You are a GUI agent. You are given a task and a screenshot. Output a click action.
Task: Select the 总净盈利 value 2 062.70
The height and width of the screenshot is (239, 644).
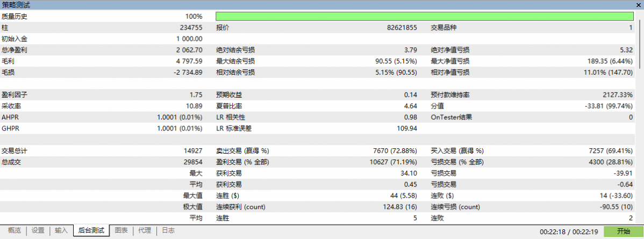click(x=189, y=50)
